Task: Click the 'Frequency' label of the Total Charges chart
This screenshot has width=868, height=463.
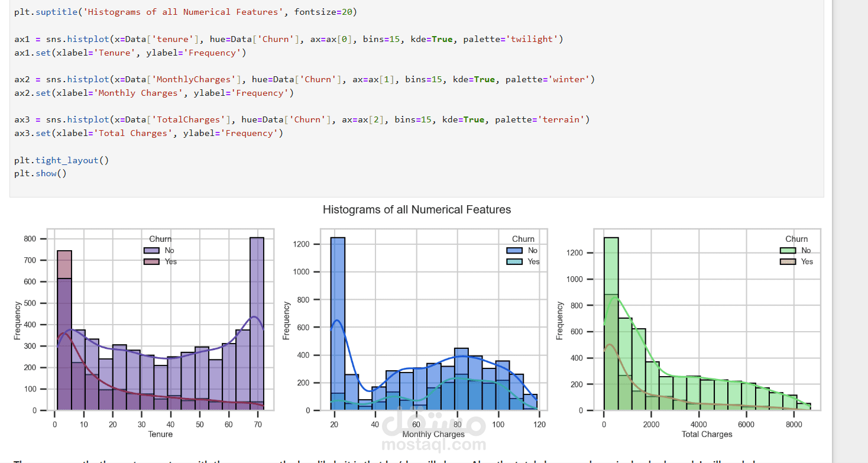Action: point(560,320)
